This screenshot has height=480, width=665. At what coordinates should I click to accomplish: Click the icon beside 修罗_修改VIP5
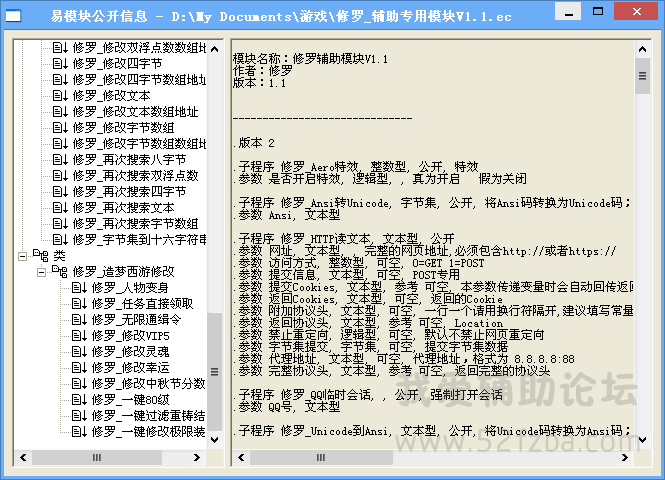click(79, 335)
